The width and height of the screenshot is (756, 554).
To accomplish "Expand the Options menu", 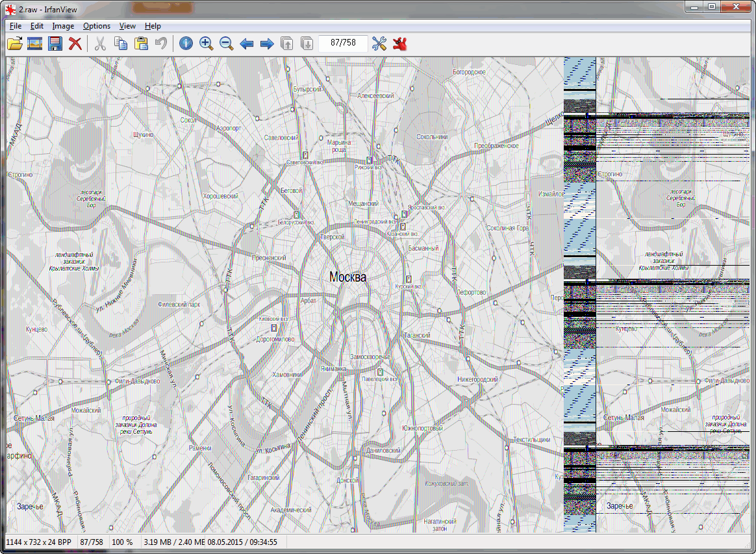I will tap(97, 26).
